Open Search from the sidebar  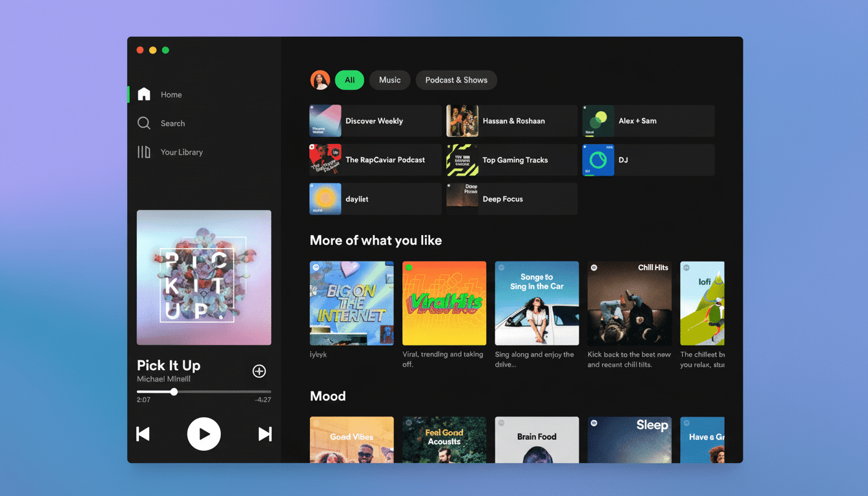[143, 123]
